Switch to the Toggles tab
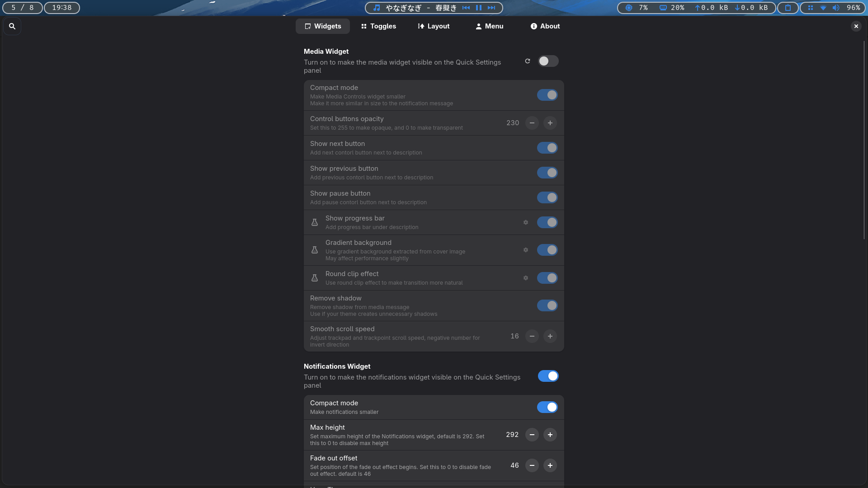The height and width of the screenshot is (488, 868). coord(378,26)
